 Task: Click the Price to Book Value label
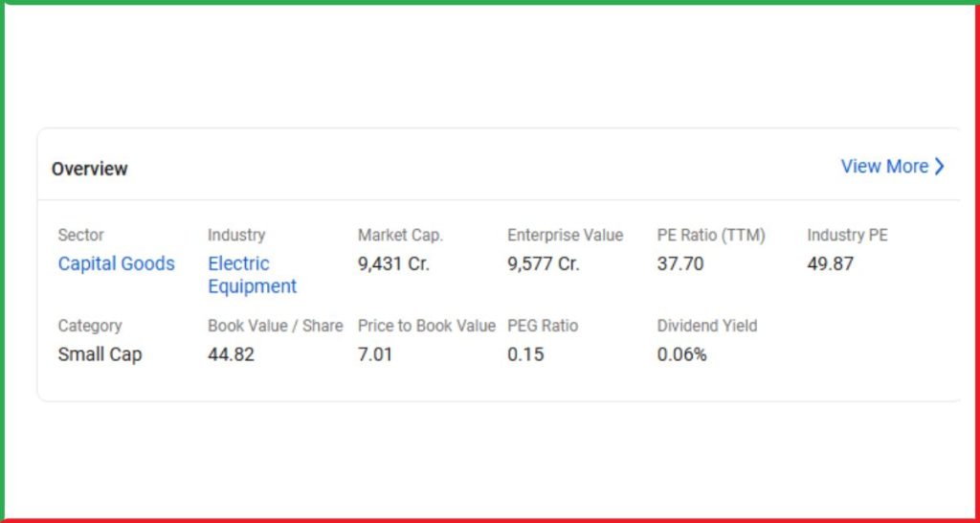pyautogui.click(x=426, y=326)
